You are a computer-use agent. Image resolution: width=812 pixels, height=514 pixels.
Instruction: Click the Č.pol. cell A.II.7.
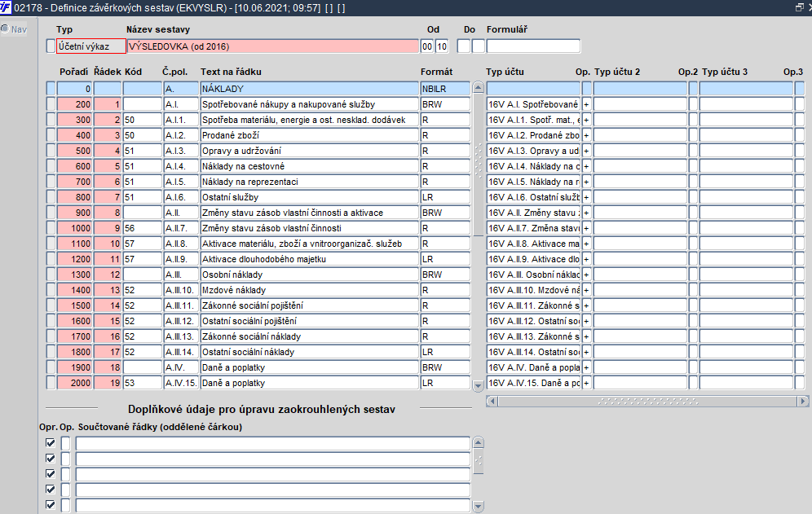click(181, 228)
